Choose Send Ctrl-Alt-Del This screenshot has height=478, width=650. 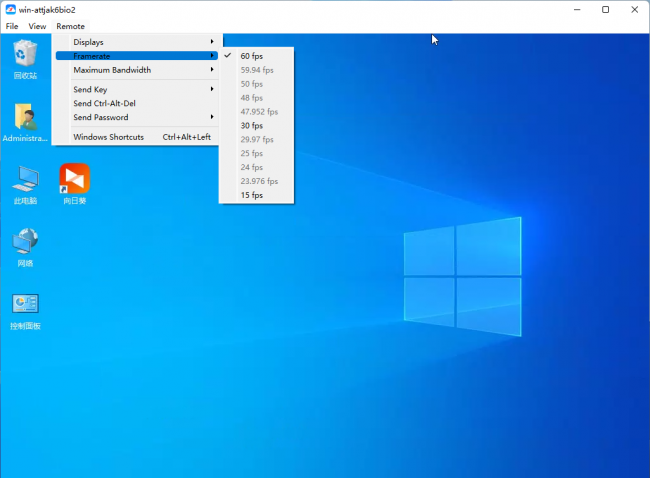(x=137, y=103)
